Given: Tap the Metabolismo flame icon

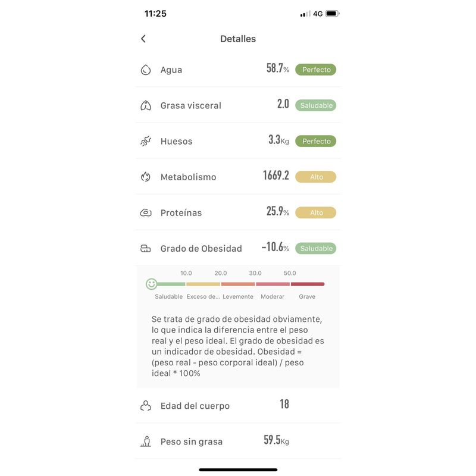Looking at the screenshot, I should (146, 177).
